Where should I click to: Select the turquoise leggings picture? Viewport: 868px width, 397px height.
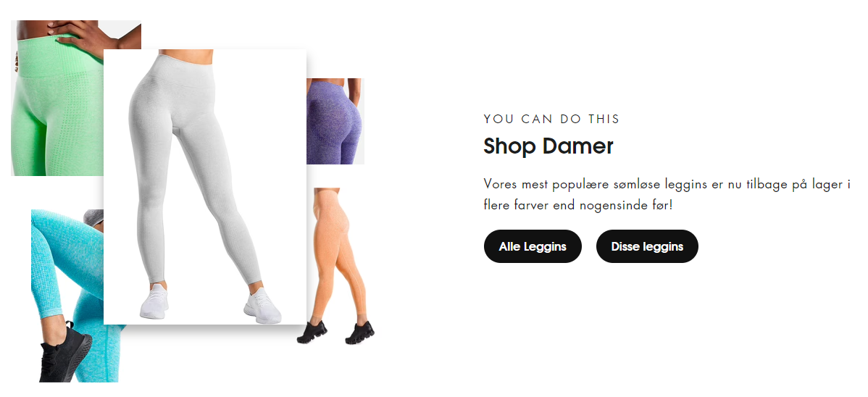tap(67, 296)
